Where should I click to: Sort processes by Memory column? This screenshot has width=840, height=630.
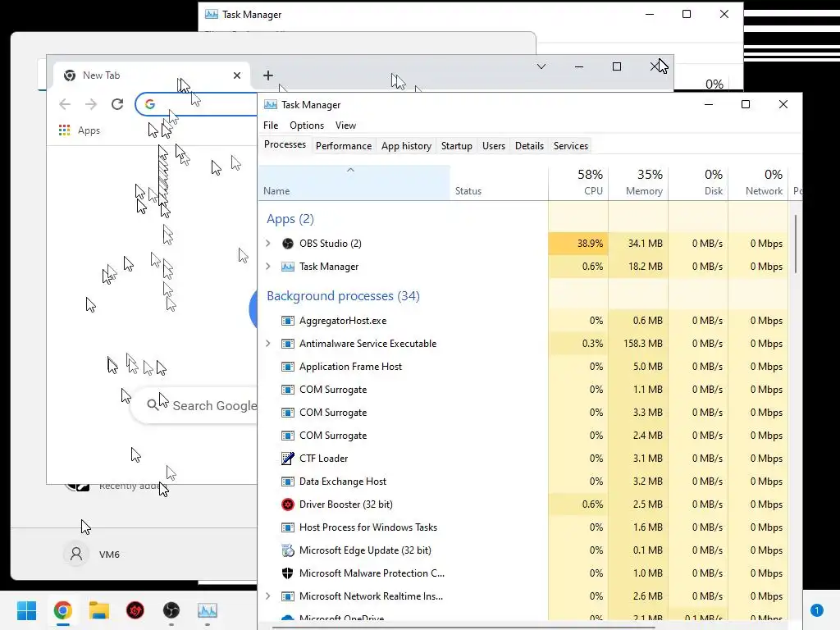click(x=638, y=183)
